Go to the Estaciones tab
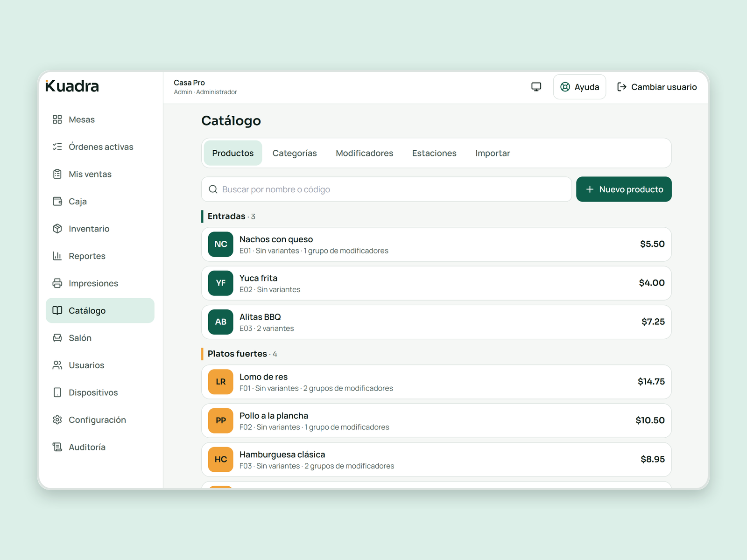747x560 pixels. tap(434, 153)
